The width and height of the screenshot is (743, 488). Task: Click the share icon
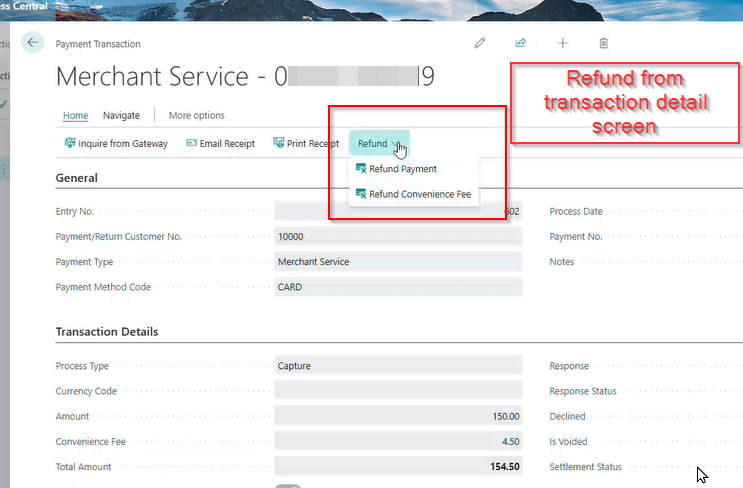click(521, 43)
